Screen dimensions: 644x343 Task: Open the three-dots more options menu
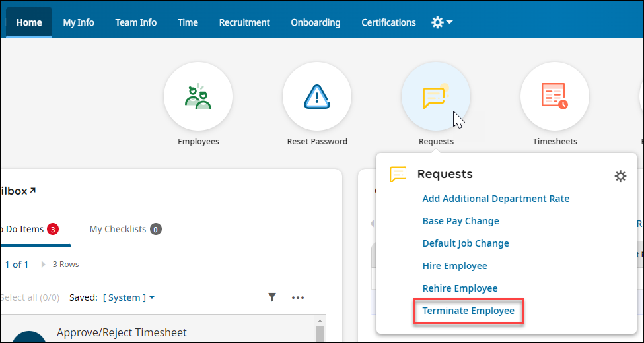(x=298, y=297)
